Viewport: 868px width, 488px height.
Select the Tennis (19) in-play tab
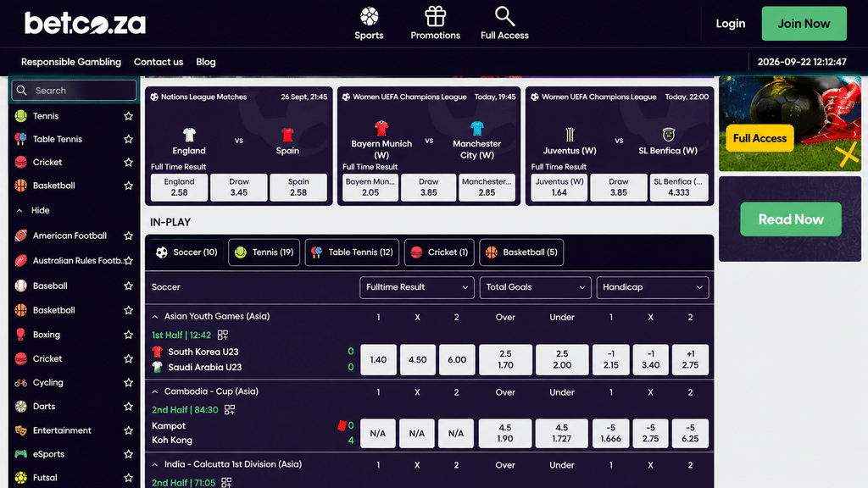pos(264,252)
